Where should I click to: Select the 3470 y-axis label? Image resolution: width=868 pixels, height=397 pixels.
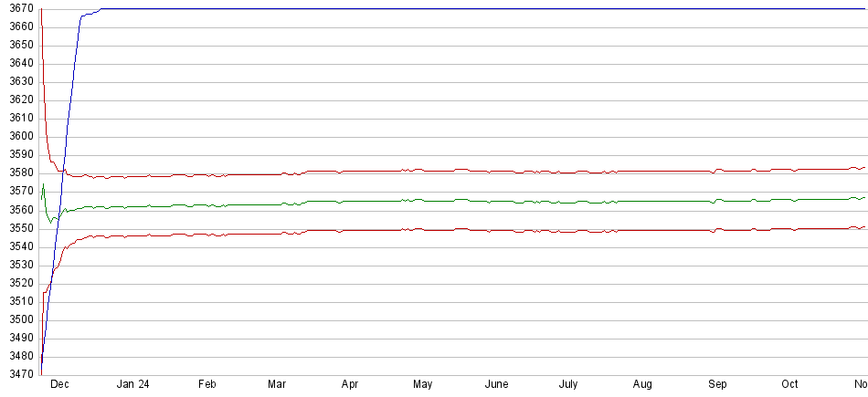(18, 375)
